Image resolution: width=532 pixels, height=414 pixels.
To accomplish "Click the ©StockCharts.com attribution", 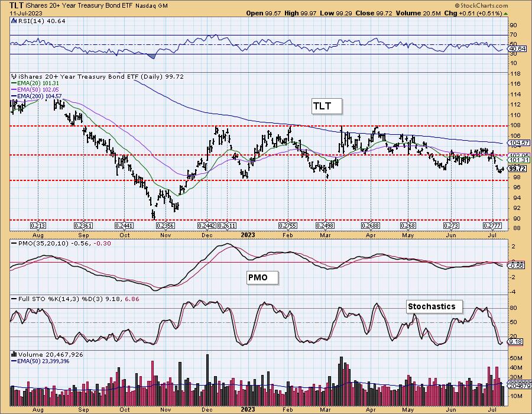I will pos(481,5).
